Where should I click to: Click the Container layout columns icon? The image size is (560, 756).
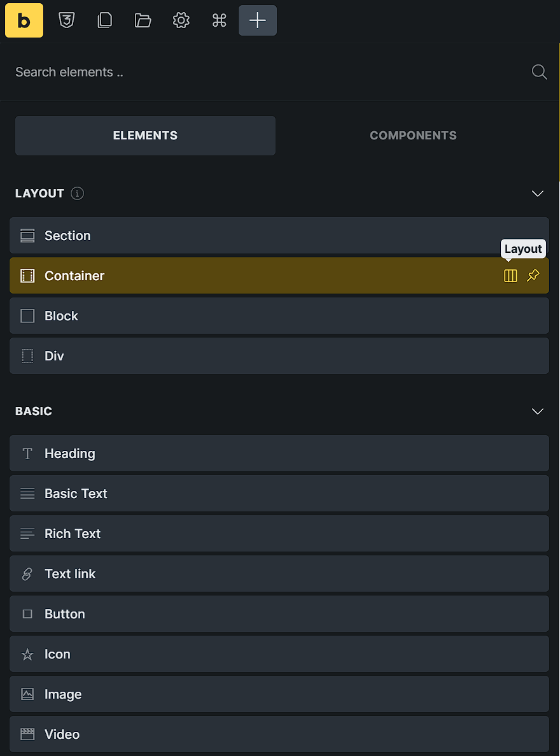tap(510, 276)
